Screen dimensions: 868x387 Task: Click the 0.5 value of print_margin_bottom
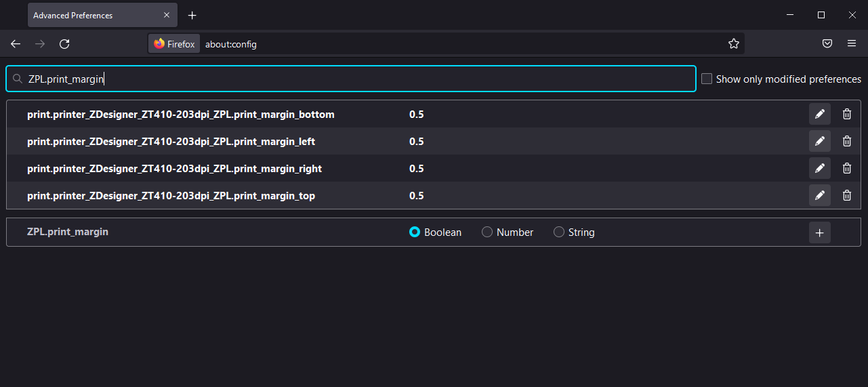tap(417, 115)
